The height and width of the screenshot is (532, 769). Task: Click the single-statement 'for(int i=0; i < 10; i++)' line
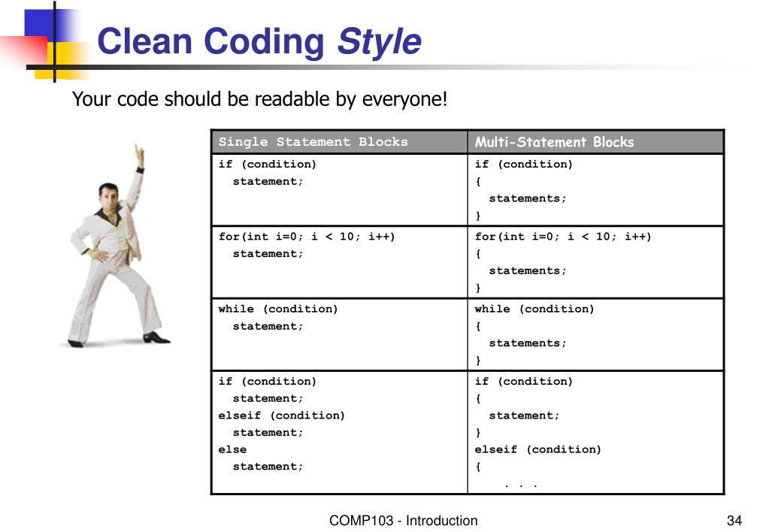307,237
